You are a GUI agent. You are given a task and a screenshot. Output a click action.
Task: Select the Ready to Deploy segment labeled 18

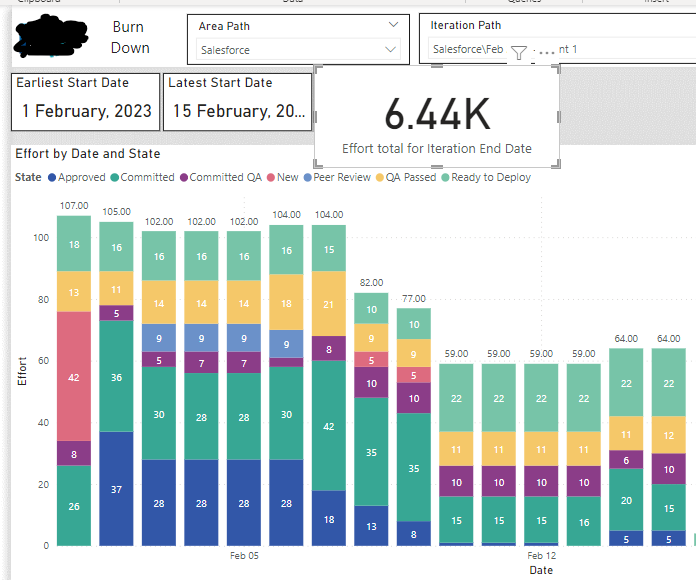point(74,244)
